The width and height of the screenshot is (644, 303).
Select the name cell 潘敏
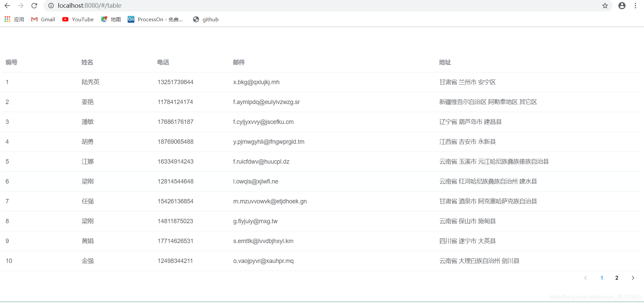[x=88, y=122]
